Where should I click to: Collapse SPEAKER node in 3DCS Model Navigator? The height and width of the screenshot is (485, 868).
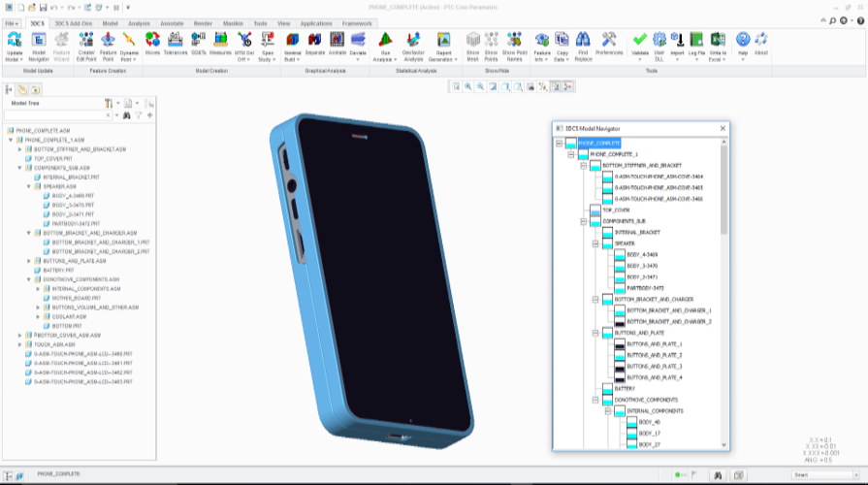click(595, 243)
